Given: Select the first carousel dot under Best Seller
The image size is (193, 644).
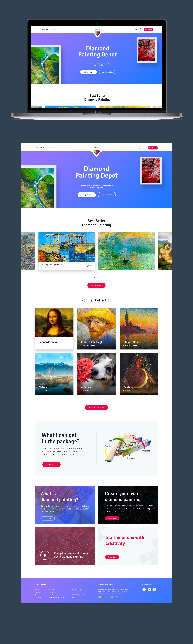Looking at the screenshot, I should pos(94,278).
